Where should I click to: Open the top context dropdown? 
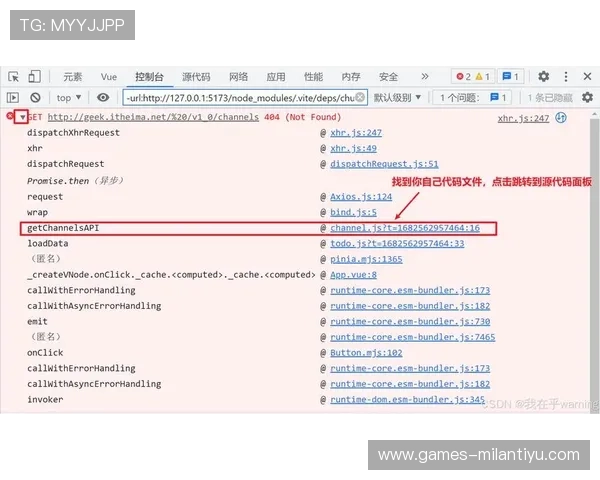[x=70, y=98]
